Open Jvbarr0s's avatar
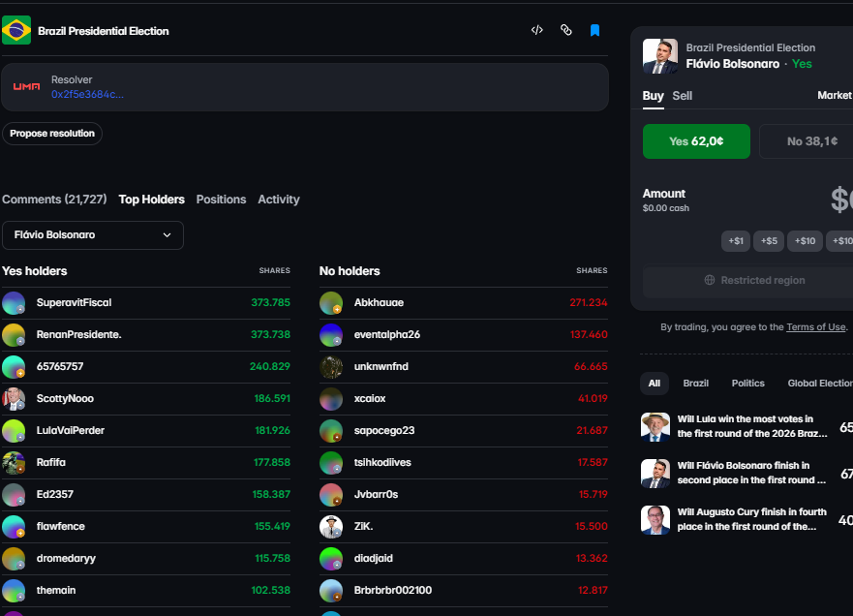This screenshot has height=616, width=853. click(x=331, y=495)
